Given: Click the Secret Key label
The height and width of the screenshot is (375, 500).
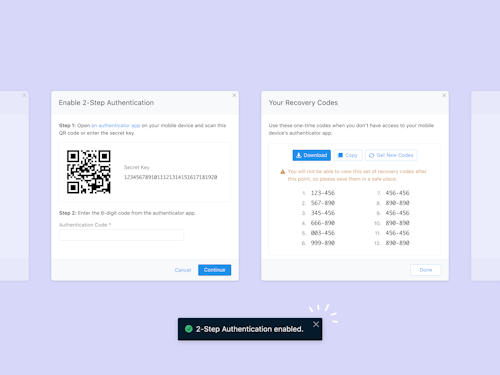Looking at the screenshot, I should pyautogui.click(x=137, y=167).
